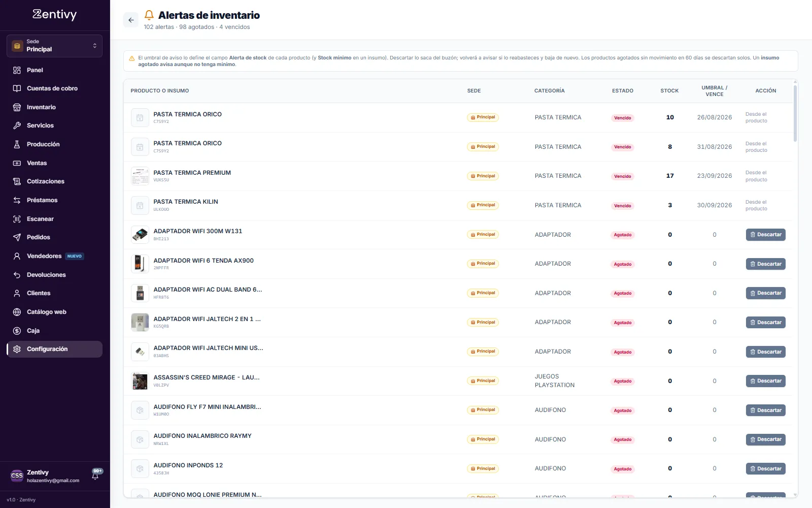
Task: Open the Vendedores person icon
Action: [x=17, y=256]
